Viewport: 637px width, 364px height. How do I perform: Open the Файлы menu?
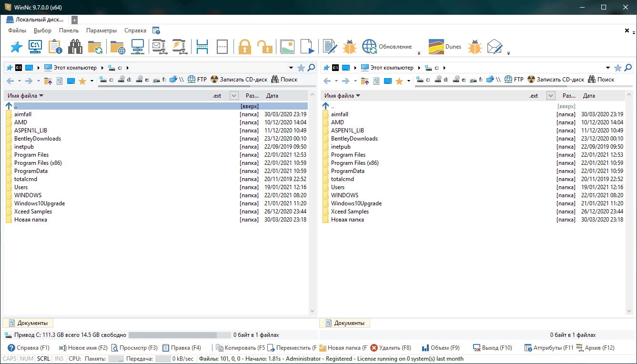17,30
